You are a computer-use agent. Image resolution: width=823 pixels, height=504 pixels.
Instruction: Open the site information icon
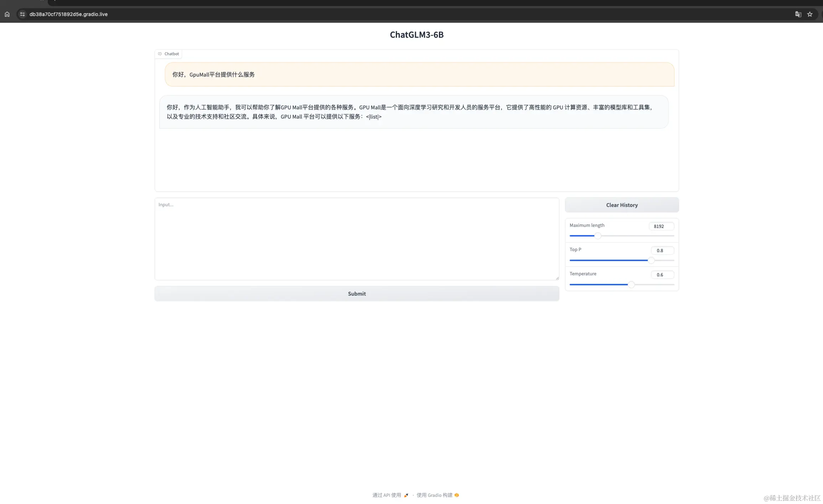tap(22, 14)
